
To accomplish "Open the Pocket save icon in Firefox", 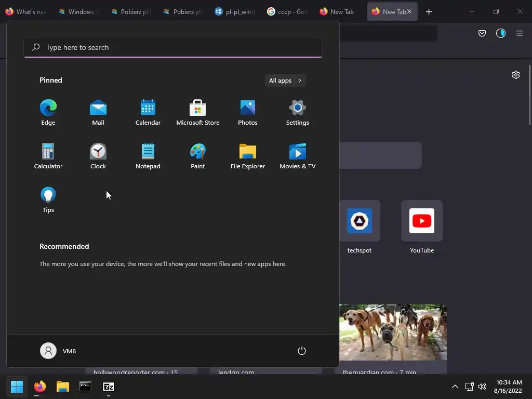I will coord(482,33).
